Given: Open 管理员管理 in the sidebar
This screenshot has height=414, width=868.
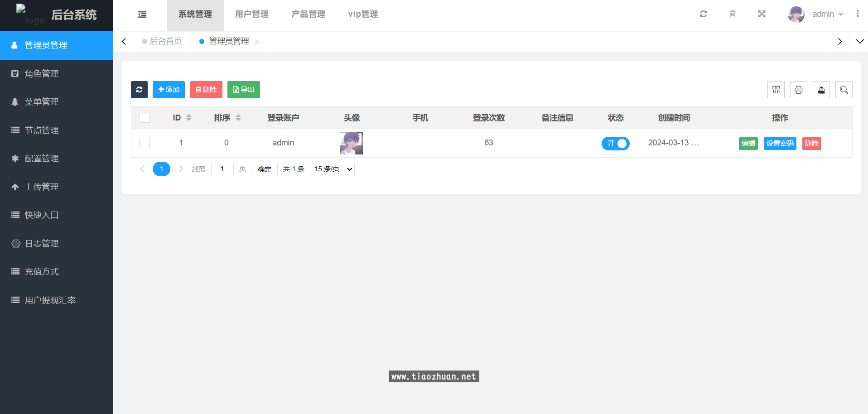Looking at the screenshot, I should tap(57, 45).
